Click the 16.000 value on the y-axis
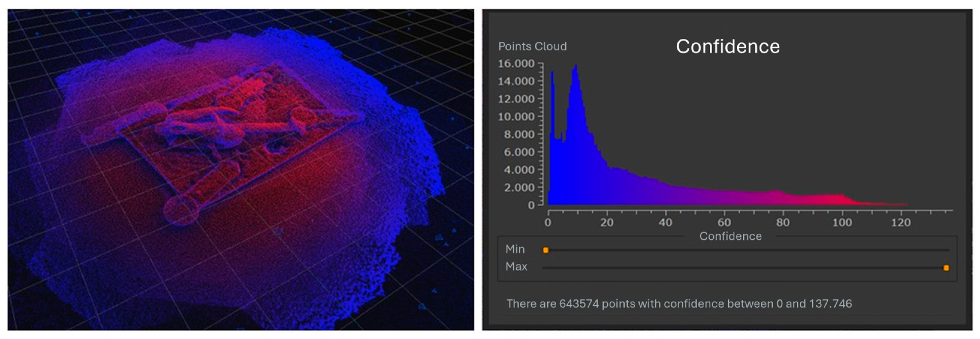 click(x=516, y=64)
